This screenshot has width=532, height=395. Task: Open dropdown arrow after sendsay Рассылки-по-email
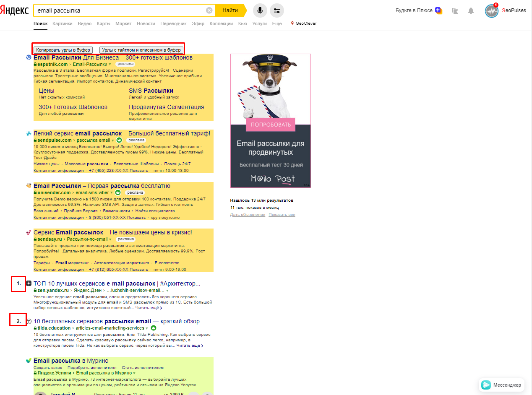click(111, 239)
